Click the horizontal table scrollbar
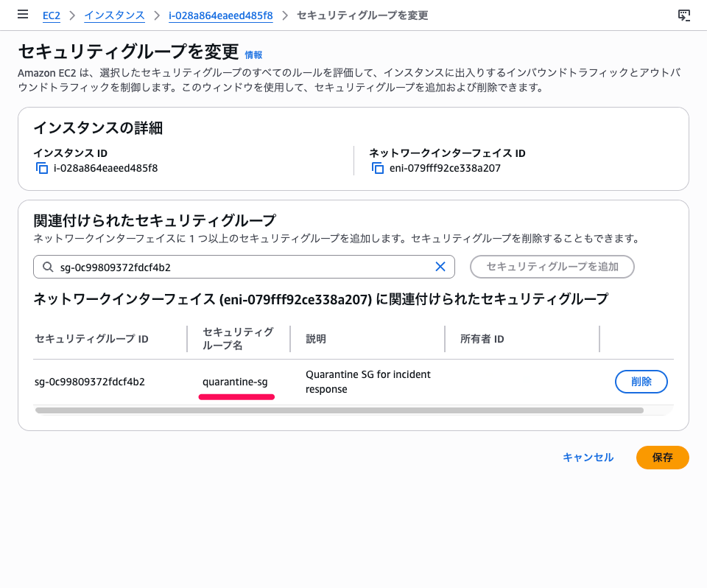This screenshot has width=707, height=588. coord(339,410)
